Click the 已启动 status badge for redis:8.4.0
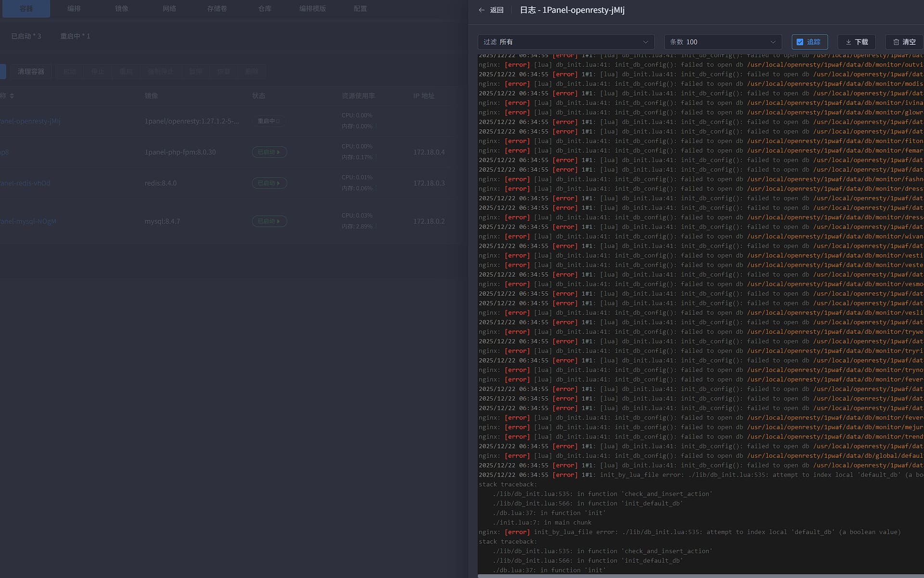Screen dimensions: 924x578 tap(269, 183)
